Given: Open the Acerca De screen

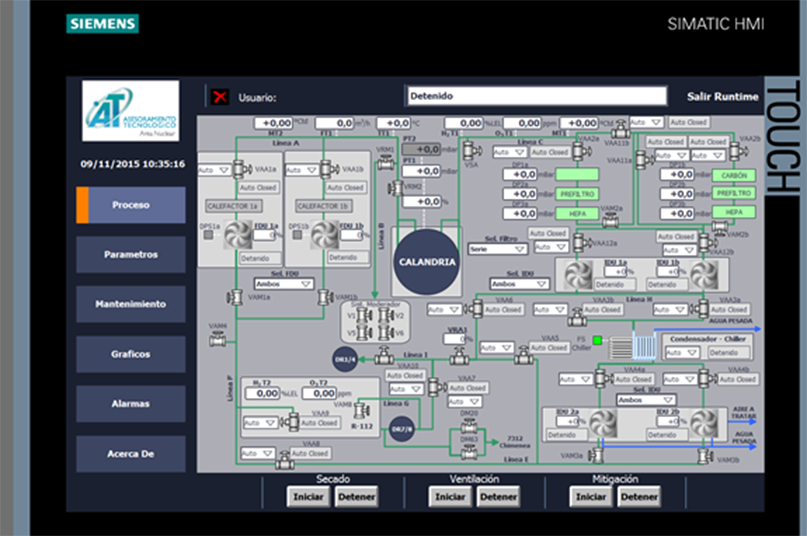Looking at the screenshot, I should [x=131, y=454].
